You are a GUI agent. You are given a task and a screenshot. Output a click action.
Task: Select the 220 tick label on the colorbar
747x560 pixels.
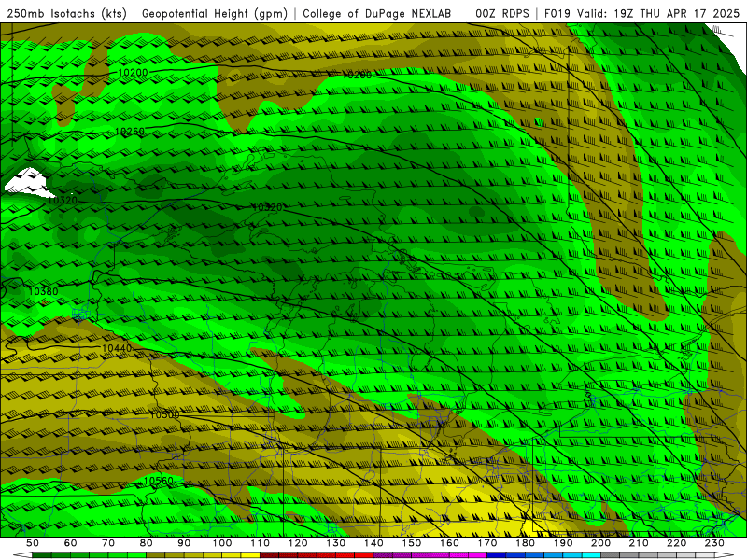pyautogui.click(x=676, y=543)
